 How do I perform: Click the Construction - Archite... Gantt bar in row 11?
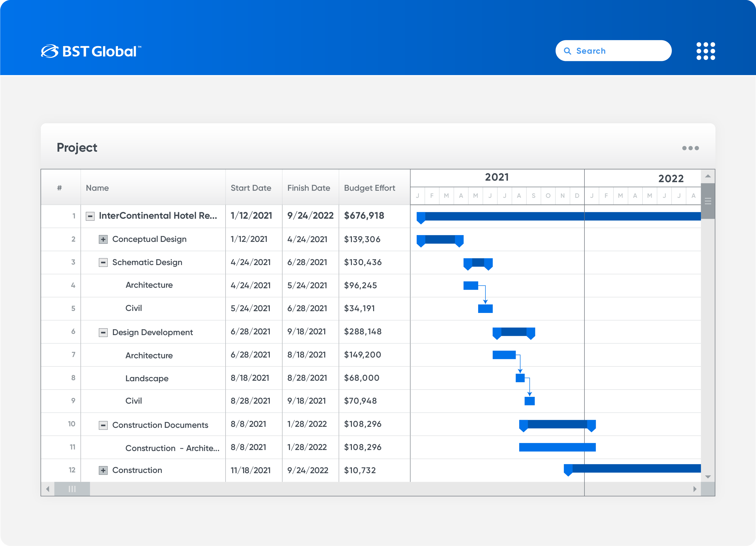tap(557, 447)
